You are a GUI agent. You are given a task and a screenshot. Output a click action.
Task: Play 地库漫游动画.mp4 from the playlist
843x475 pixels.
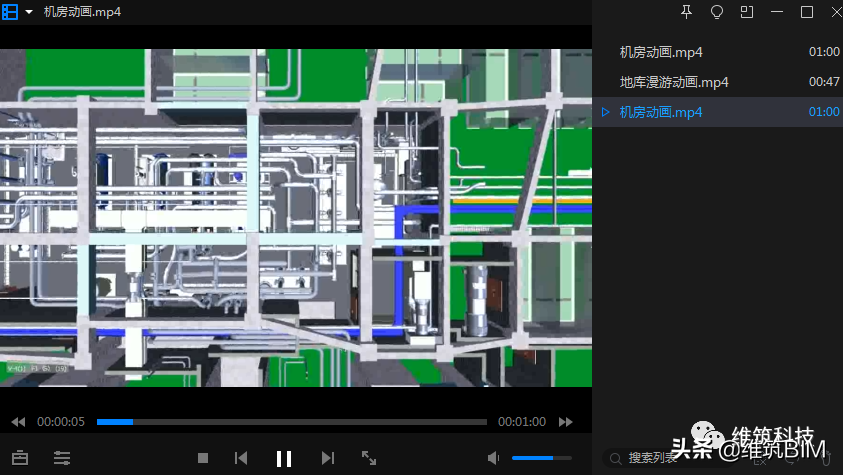(x=674, y=82)
